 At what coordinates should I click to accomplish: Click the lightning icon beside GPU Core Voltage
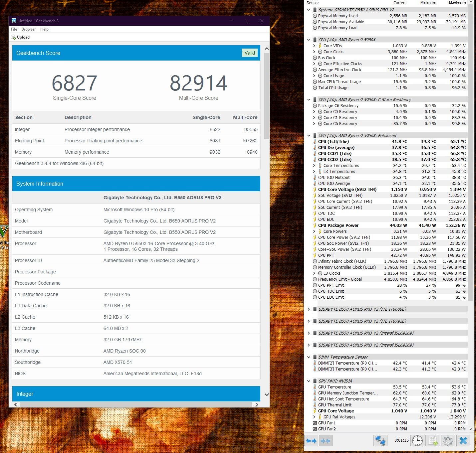pos(315,411)
